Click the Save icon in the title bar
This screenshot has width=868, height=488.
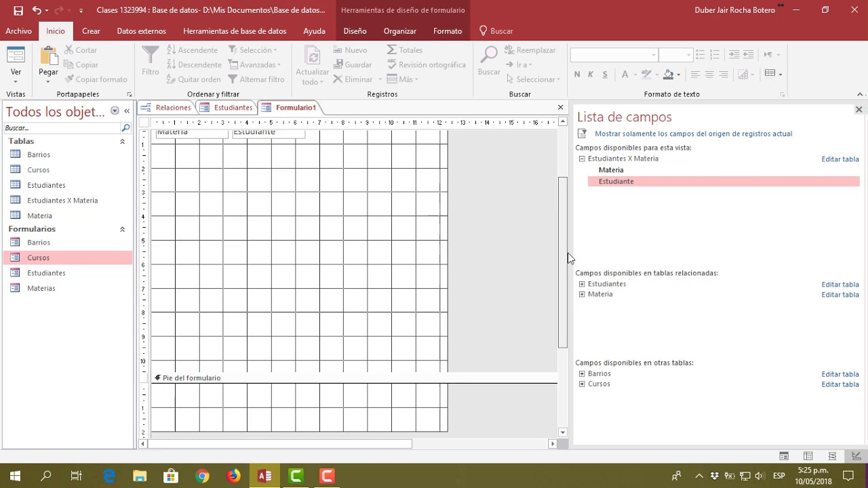(x=18, y=10)
